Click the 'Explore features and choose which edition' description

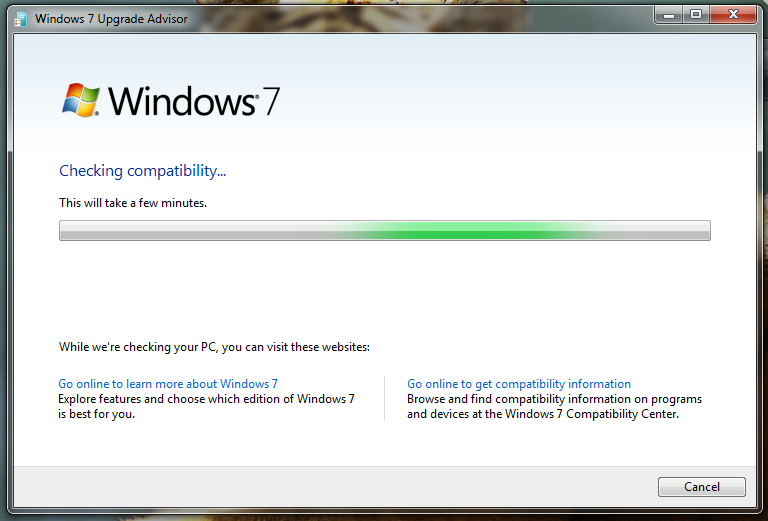click(x=206, y=406)
